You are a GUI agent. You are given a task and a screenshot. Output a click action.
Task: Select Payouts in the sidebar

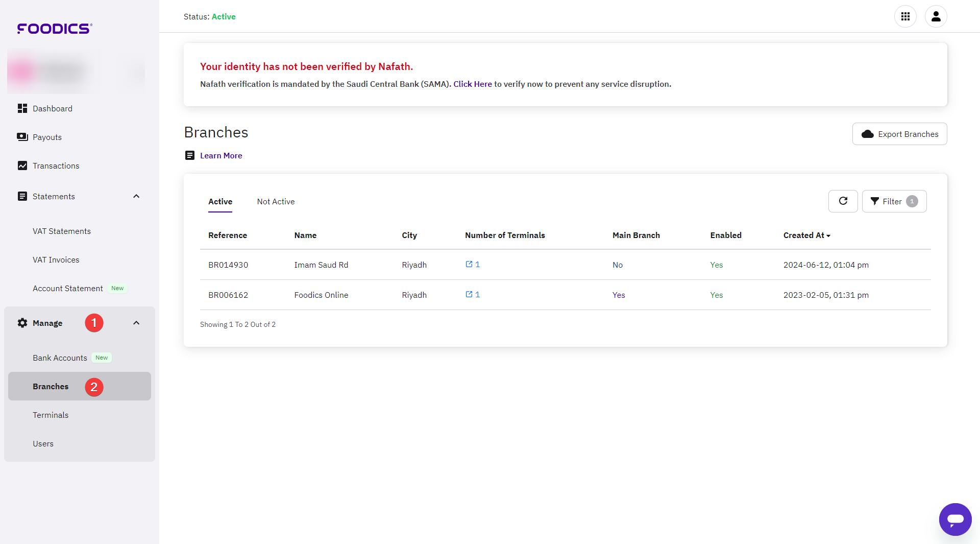click(x=46, y=137)
